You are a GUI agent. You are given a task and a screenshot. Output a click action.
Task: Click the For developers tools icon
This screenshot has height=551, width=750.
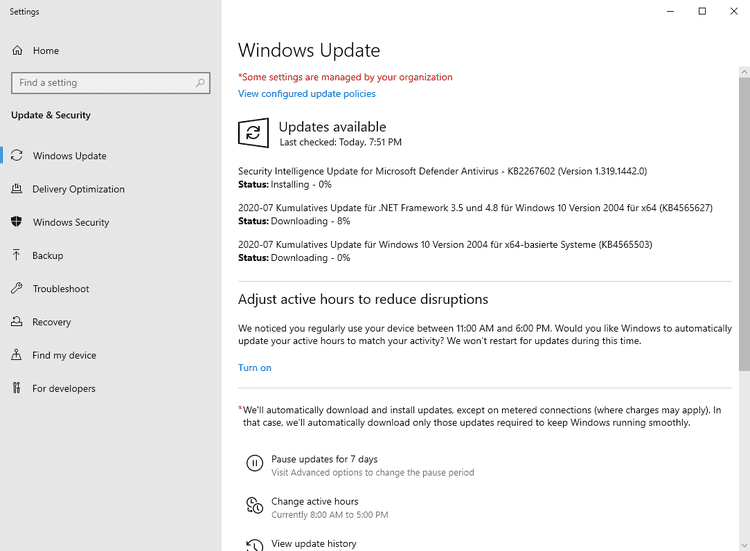tap(17, 388)
